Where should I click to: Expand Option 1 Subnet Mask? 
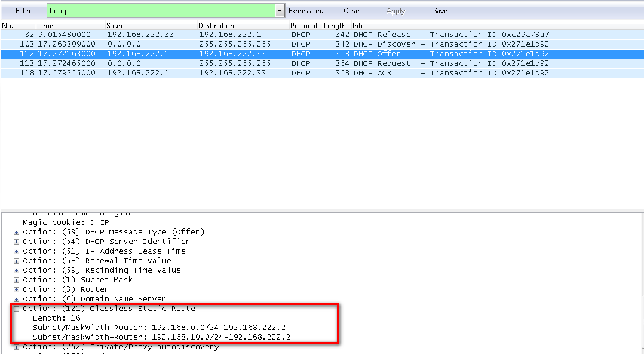click(x=16, y=279)
